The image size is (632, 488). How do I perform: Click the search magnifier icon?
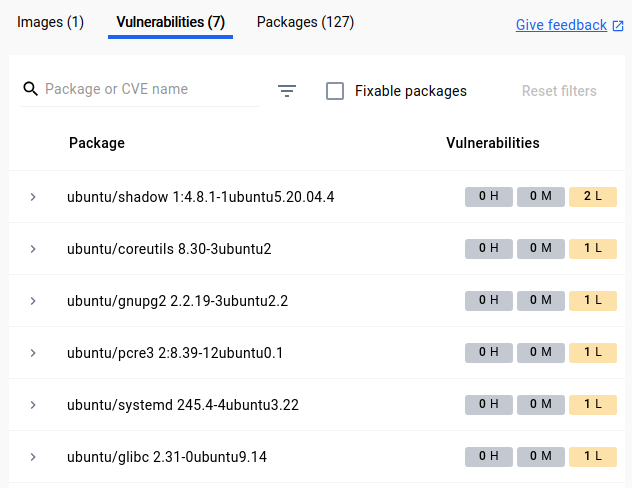[x=30, y=90]
